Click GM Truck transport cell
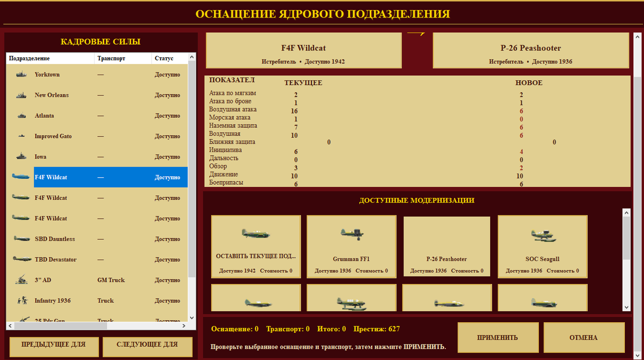 pyautogui.click(x=111, y=280)
